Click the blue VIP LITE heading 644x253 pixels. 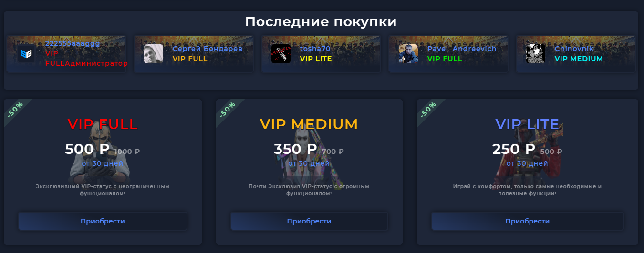point(527,124)
